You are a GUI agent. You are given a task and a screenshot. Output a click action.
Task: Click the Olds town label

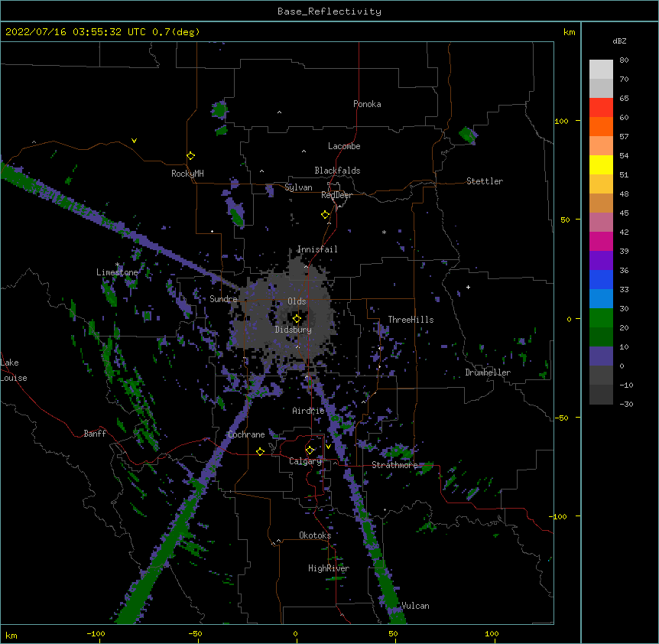click(297, 301)
